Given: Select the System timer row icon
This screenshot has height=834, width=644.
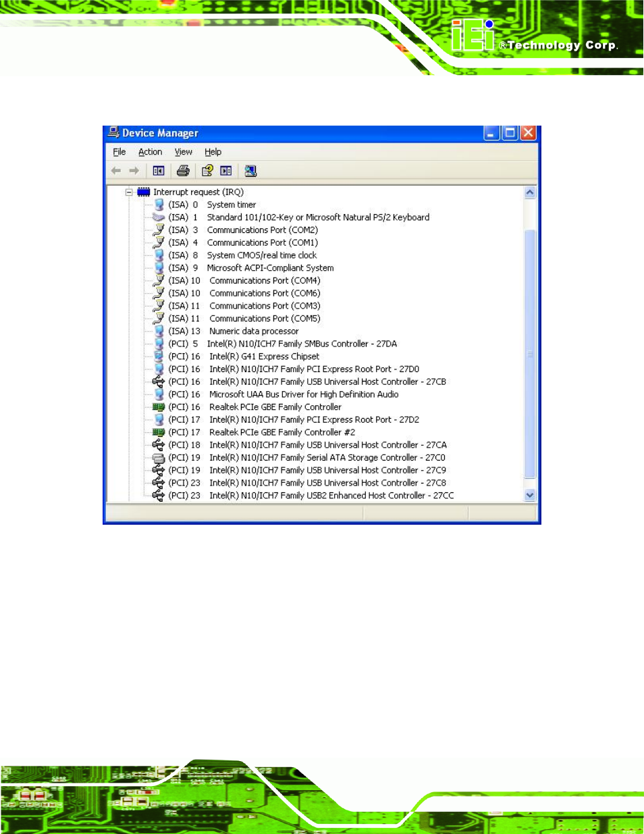Looking at the screenshot, I should point(159,205).
